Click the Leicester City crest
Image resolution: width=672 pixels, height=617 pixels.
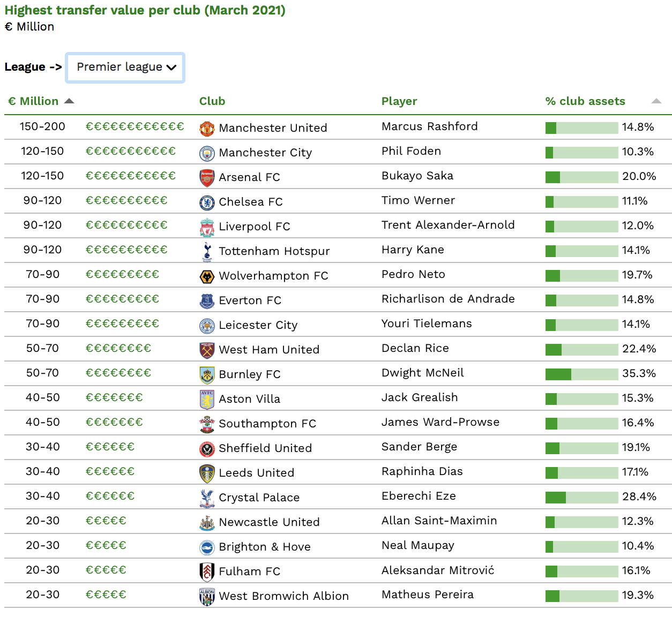click(207, 326)
